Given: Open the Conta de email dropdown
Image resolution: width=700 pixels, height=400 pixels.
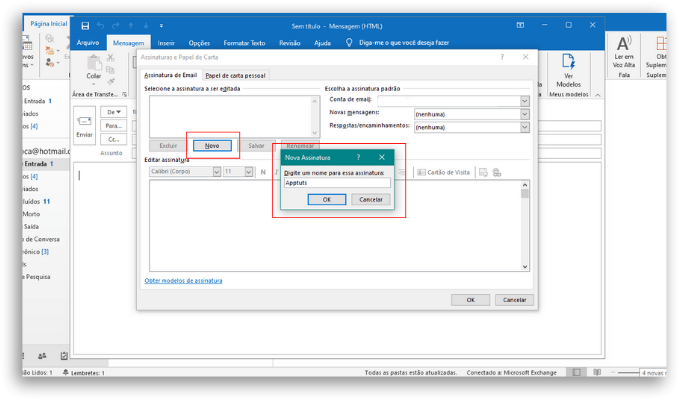Looking at the screenshot, I should tap(525, 101).
